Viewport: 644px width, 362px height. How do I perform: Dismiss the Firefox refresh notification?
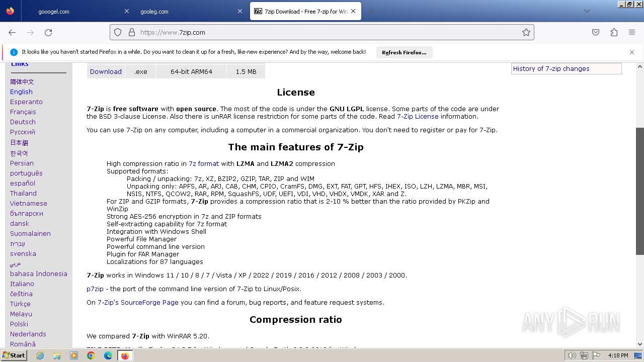632,52
